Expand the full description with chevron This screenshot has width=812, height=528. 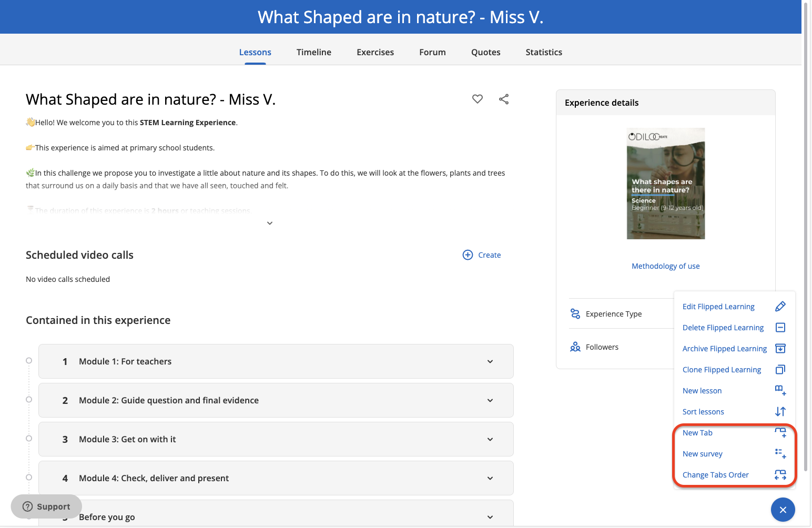(270, 223)
